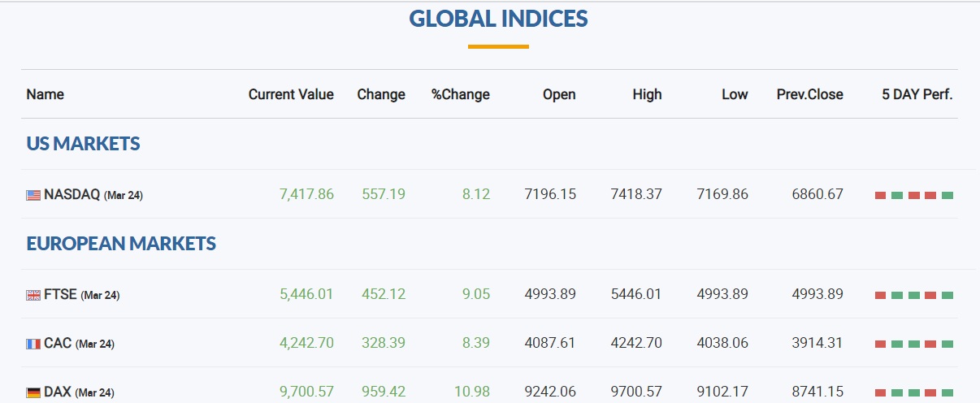The height and width of the screenshot is (403, 980).
Task: Click NASDAQ current value 7,417.86
Action: [x=306, y=194]
